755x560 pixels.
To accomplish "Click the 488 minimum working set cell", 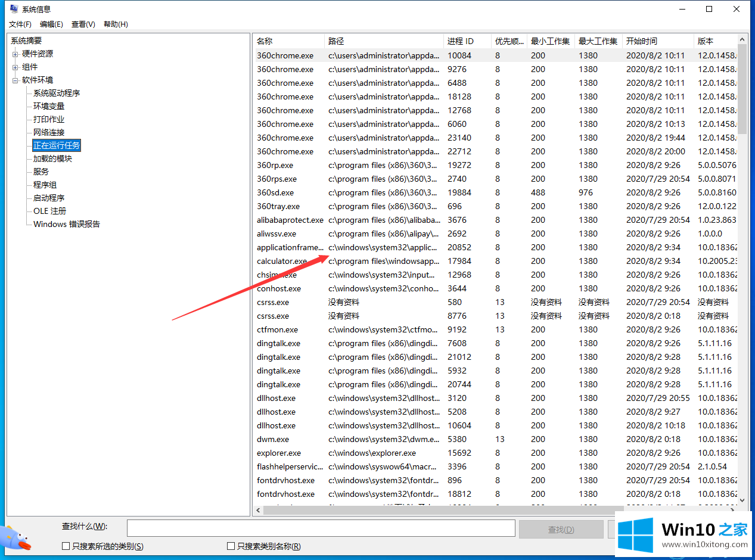I will 538,192.
